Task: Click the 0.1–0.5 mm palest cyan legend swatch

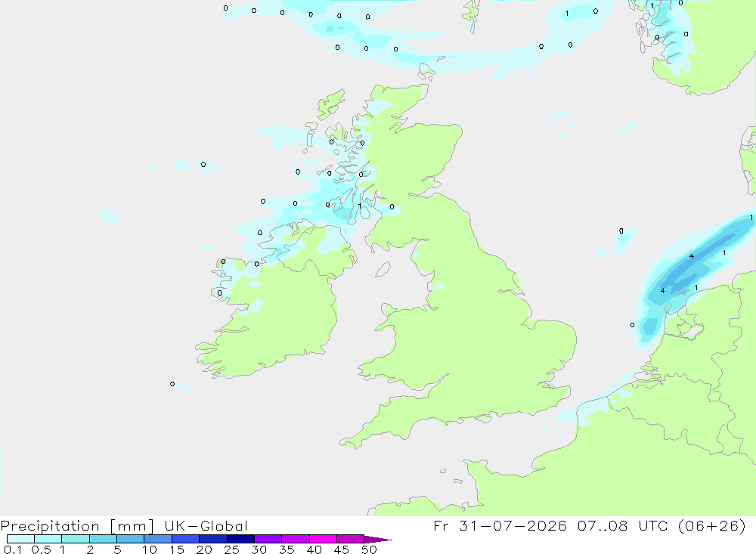Action: tap(20, 539)
